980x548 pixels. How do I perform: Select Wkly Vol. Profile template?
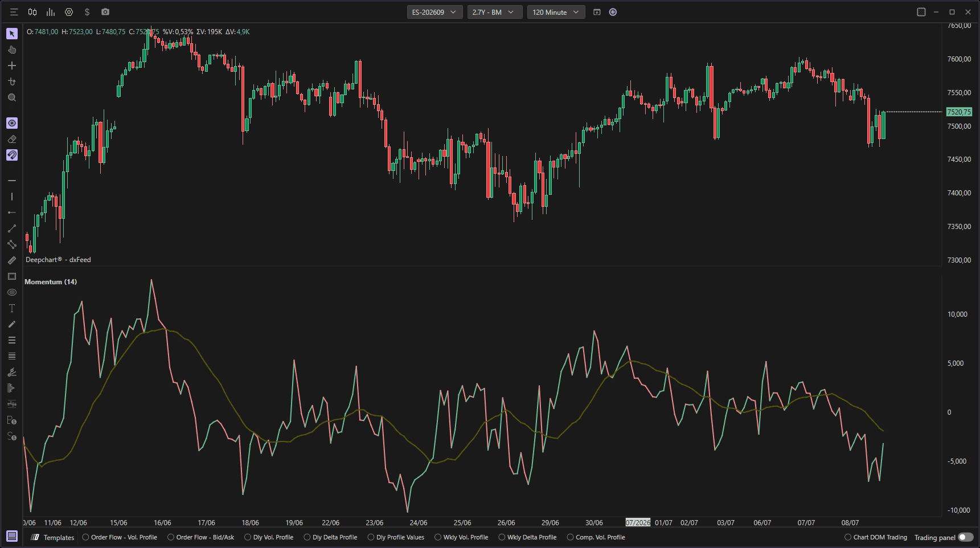point(462,537)
